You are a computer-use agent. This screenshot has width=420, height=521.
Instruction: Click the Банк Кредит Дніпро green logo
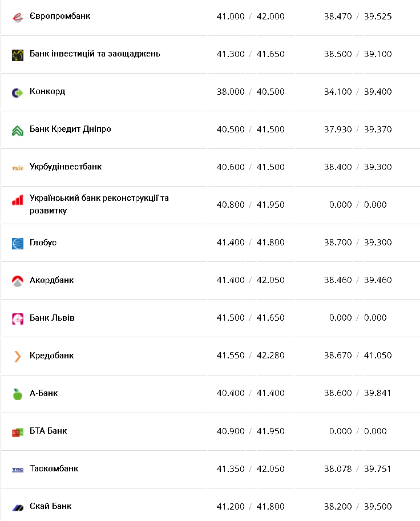18,130
